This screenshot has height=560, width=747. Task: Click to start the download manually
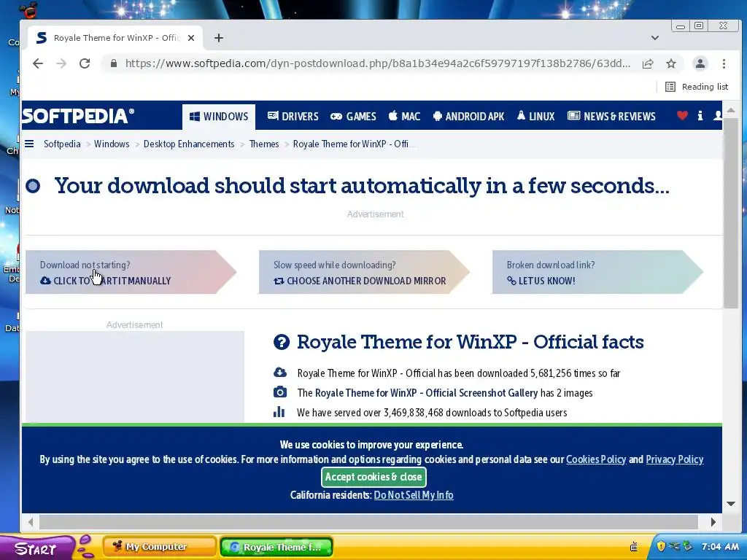(x=131, y=272)
